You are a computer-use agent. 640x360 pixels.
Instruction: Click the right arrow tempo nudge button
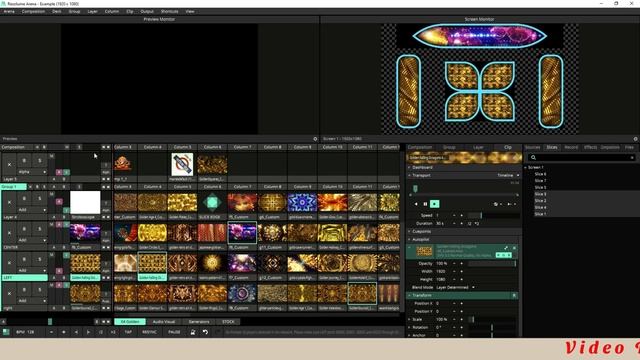coord(88,332)
